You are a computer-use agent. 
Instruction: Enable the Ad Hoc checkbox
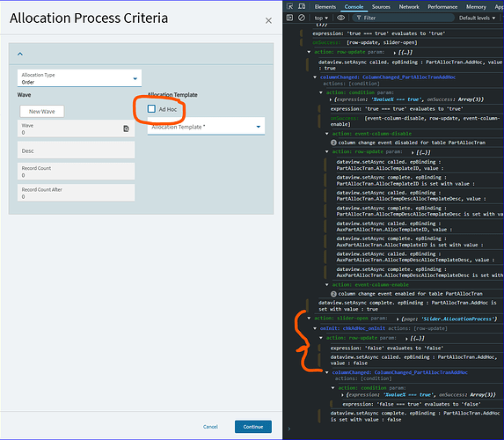151,109
